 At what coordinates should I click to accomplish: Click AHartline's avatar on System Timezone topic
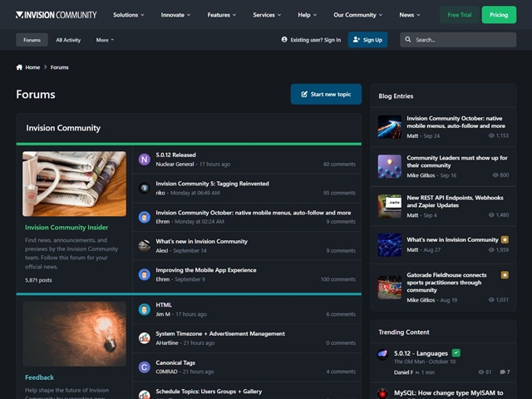pos(144,338)
